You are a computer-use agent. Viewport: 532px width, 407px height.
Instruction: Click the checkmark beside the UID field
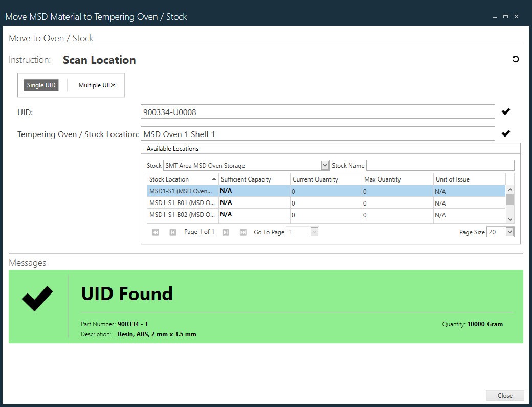pos(505,111)
